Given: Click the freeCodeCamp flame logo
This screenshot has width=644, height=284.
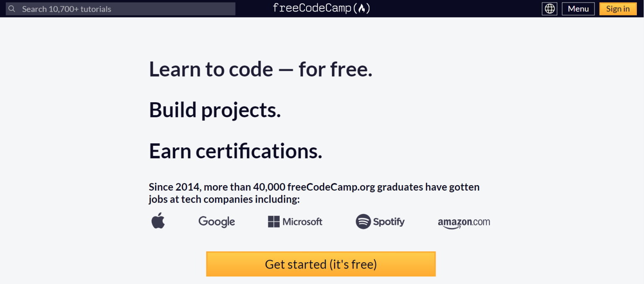Looking at the screenshot, I should 362,8.
